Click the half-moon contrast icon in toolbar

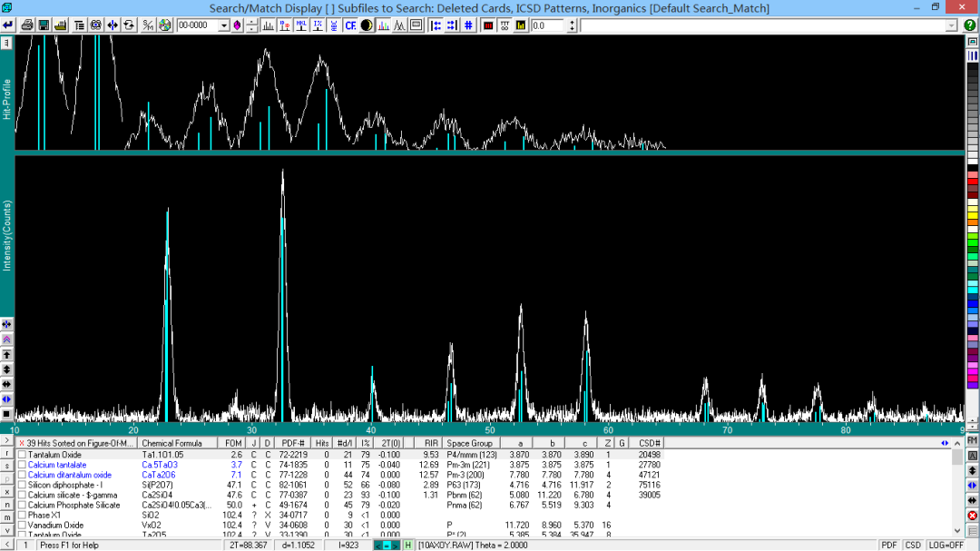[x=367, y=25]
